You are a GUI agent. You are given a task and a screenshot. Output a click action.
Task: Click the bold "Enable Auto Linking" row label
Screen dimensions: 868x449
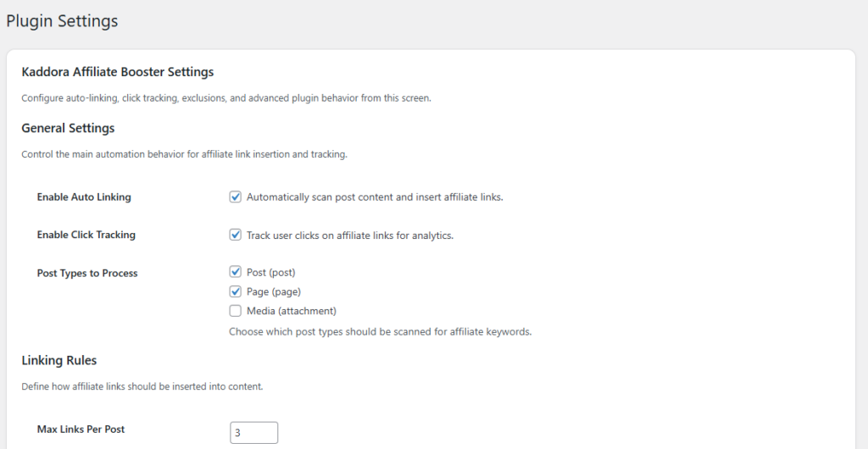[84, 197]
